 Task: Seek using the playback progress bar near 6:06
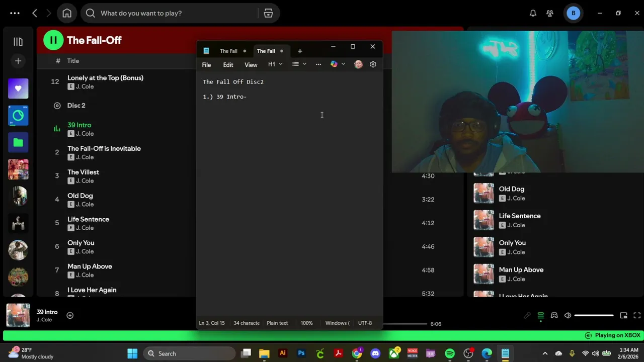(405, 324)
